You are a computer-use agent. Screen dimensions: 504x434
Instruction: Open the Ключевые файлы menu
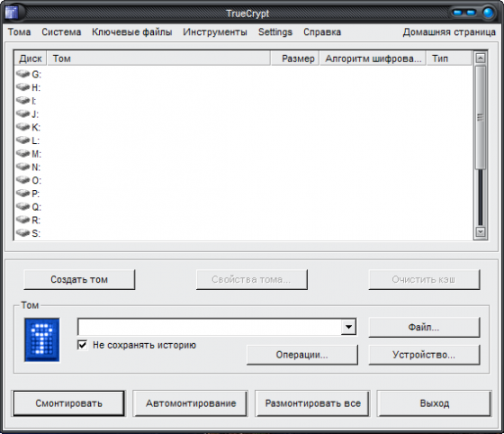click(132, 32)
